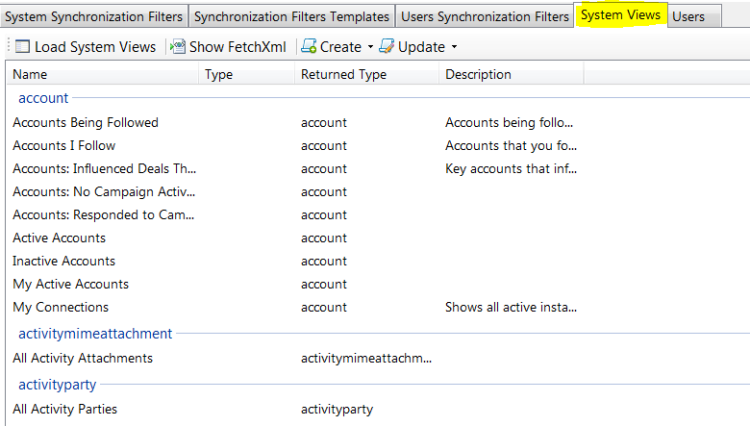Click description 'Key accounts that inf...'

(511, 169)
